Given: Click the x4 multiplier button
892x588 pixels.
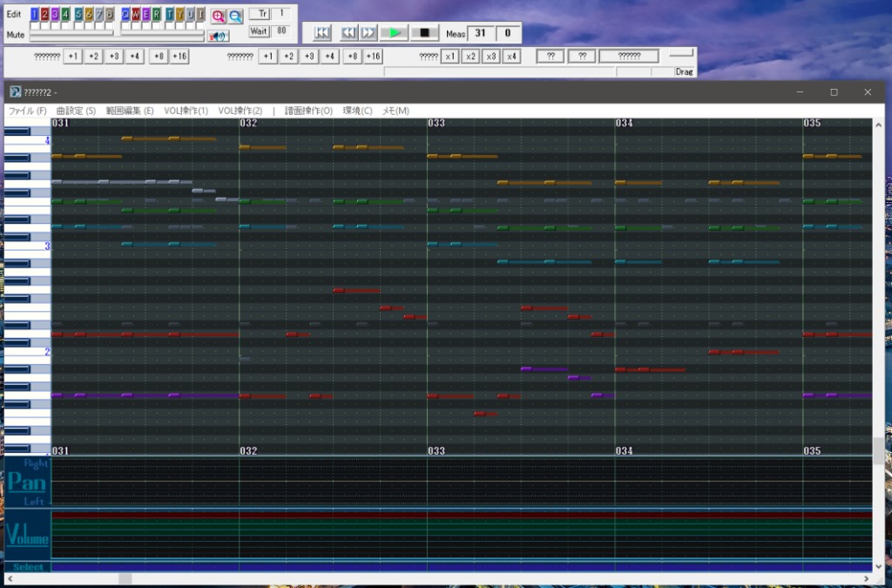Looking at the screenshot, I should coord(511,56).
